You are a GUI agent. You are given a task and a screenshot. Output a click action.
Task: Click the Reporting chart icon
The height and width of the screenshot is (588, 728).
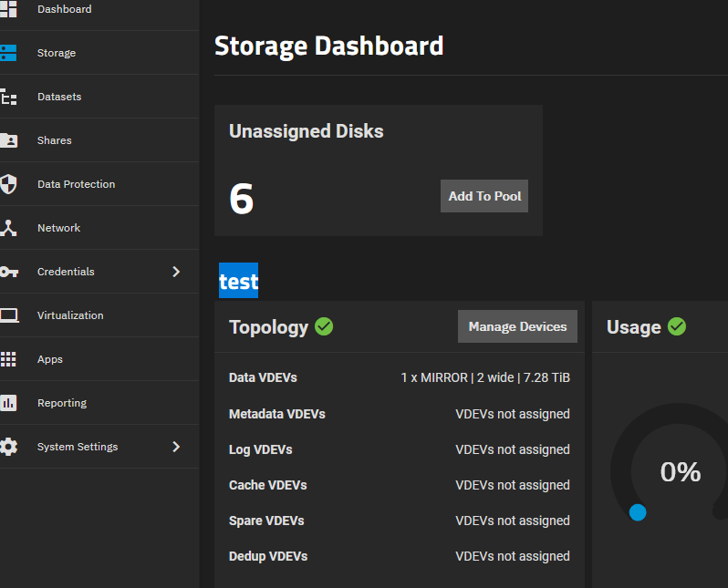pos(8,403)
